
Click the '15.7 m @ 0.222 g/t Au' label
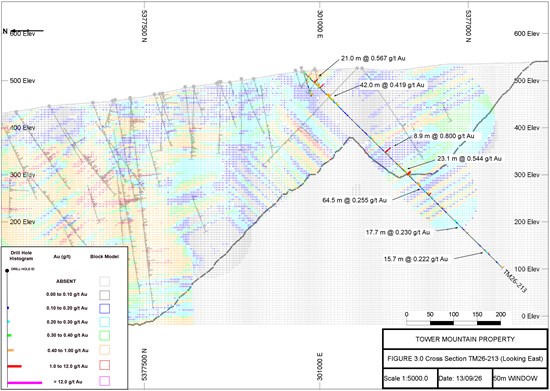click(x=416, y=259)
